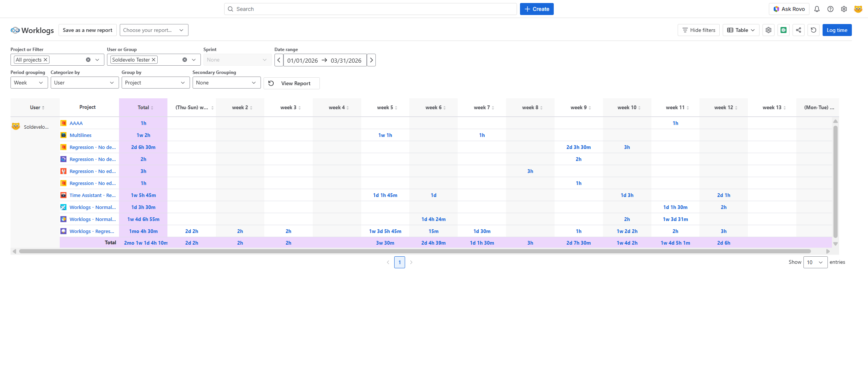Click the Log time button

(x=837, y=30)
